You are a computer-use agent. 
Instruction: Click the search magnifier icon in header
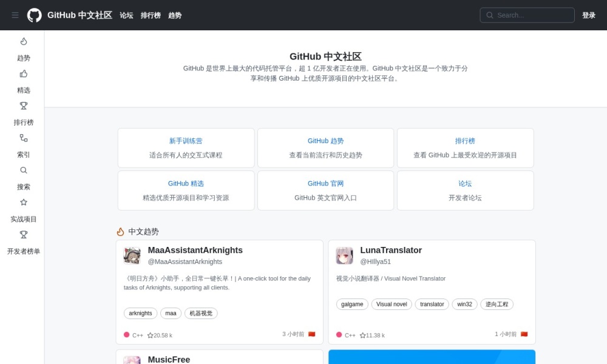point(490,15)
